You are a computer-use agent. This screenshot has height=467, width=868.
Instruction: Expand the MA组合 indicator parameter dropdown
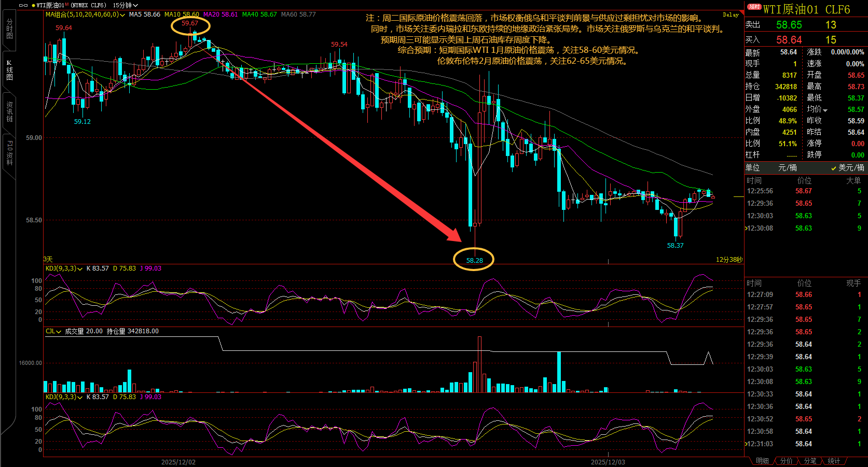point(122,15)
